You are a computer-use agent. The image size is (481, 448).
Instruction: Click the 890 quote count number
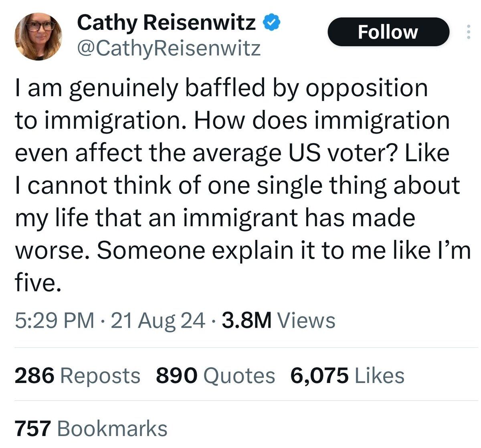click(176, 376)
